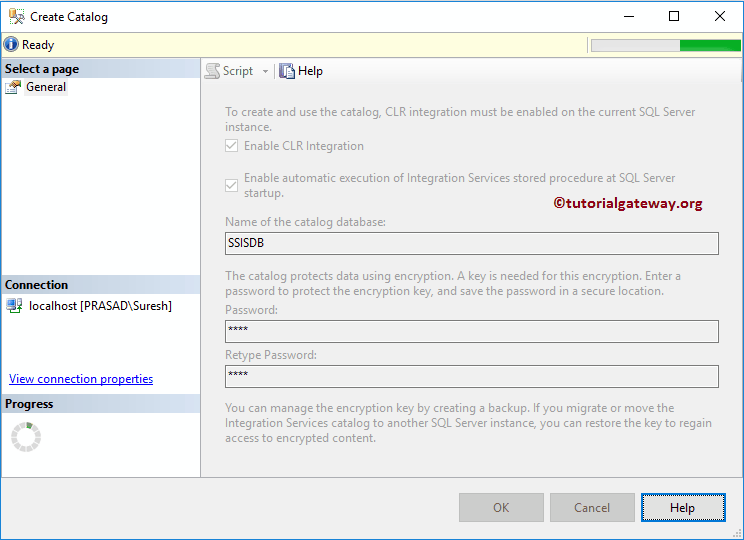Click the OK button
The width and height of the screenshot is (744, 540).
[501, 508]
